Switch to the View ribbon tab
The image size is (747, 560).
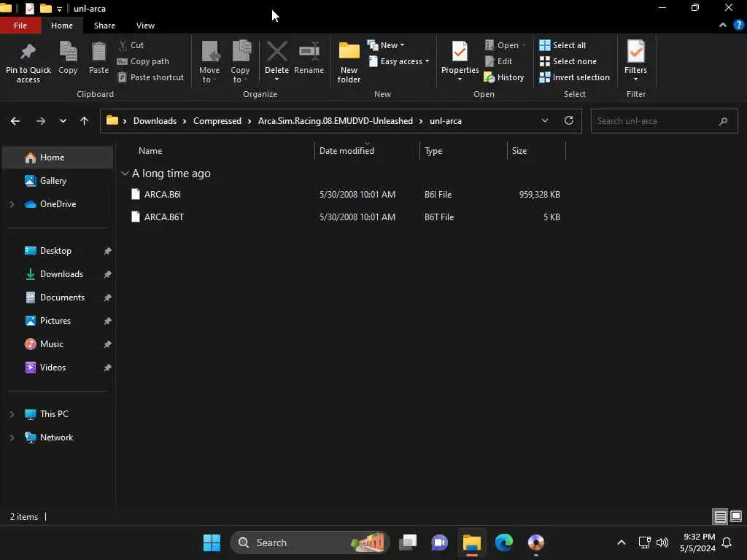pyautogui.click(x=145, y=26)
